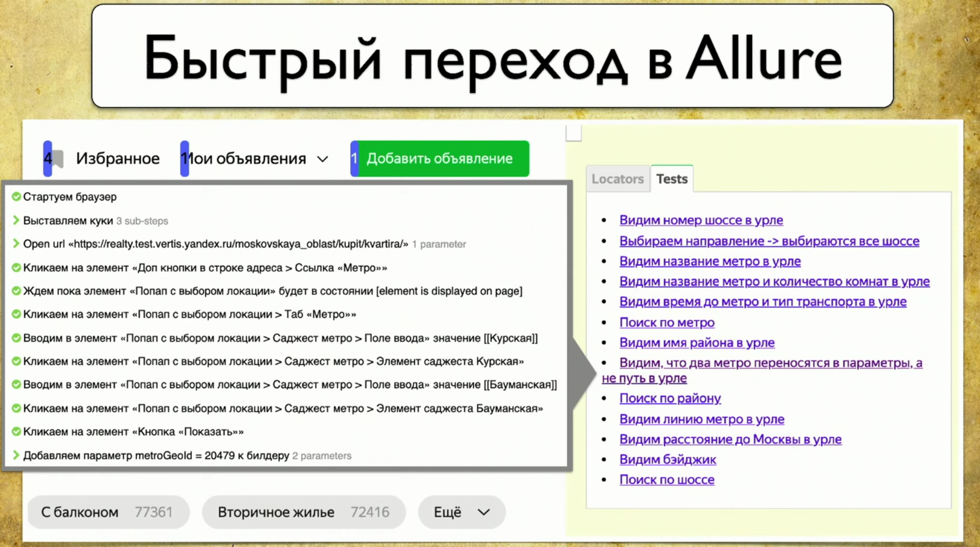Screen dimensions: 980x547
Task: Open the Избранное link
Action: coord(118,159)
